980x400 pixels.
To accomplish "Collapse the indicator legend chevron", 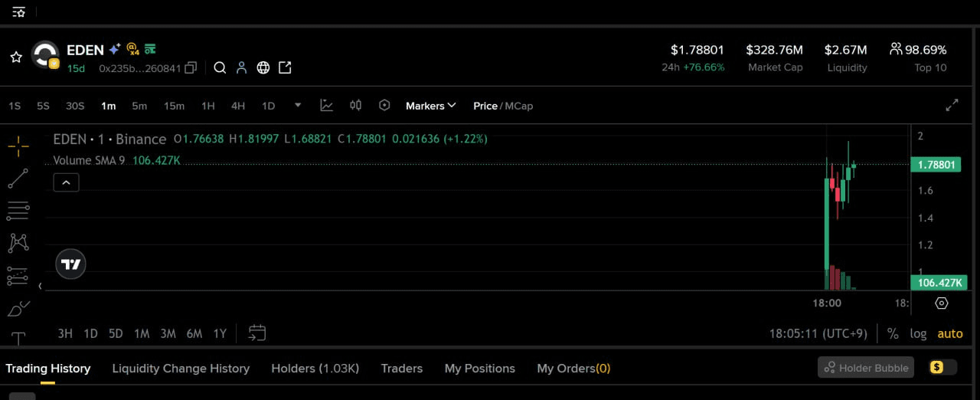I will click(66, 182).
